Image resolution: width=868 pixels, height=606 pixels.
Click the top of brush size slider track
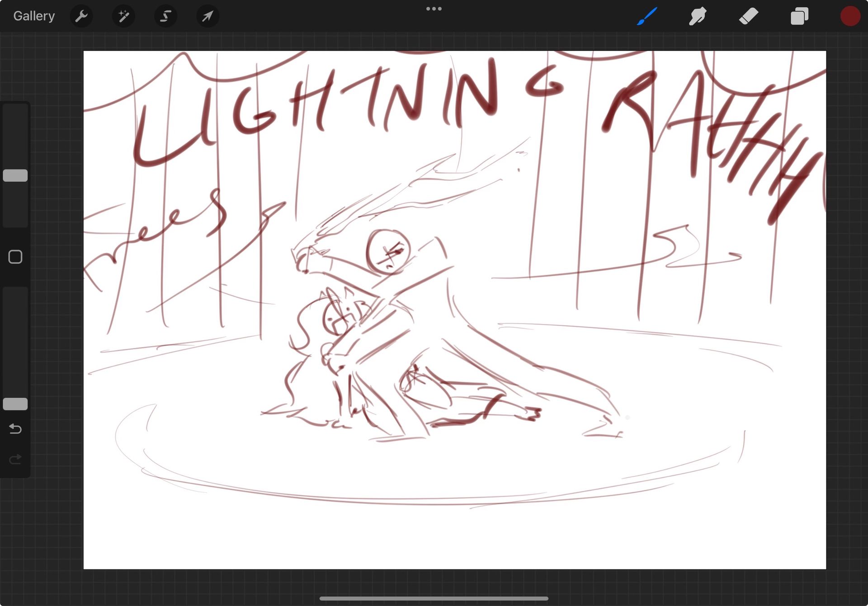click(x=15, y=111)
